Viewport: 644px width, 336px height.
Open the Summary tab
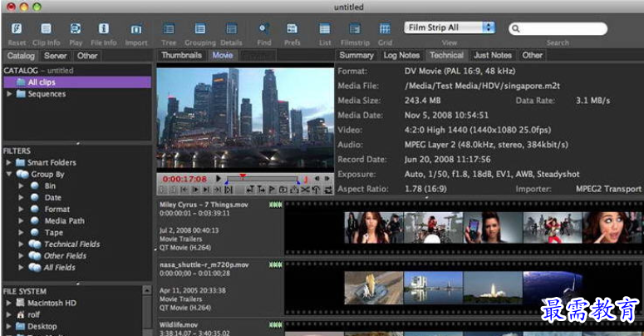[356, 55]
